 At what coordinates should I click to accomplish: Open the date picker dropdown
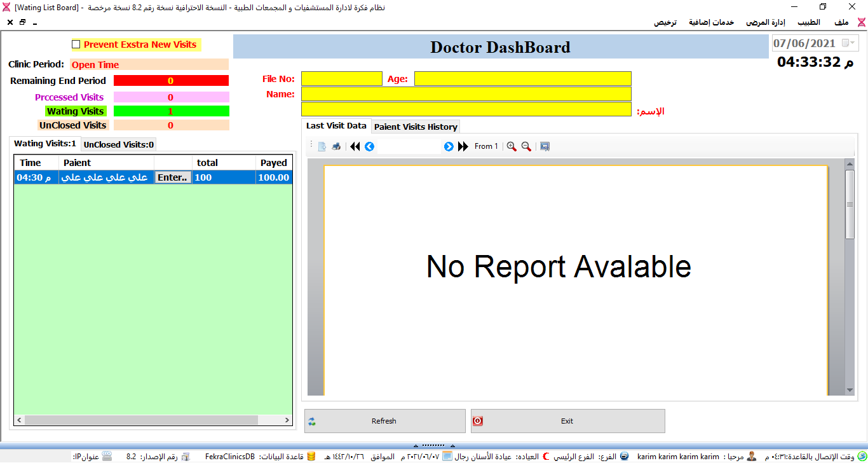tap(848, 43)
